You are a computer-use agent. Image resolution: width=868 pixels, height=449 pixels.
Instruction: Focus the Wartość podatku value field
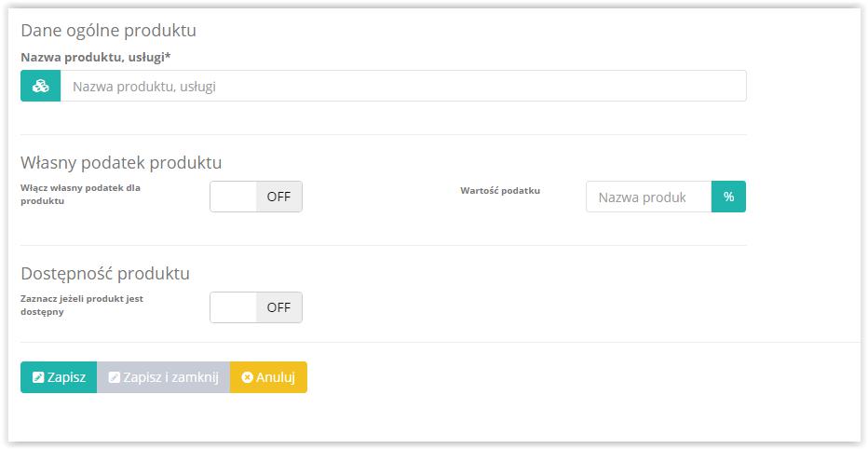coord(649,197)
